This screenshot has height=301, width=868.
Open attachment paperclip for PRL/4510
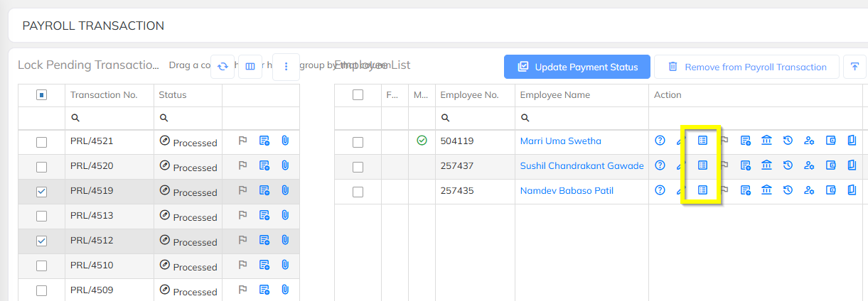pos(285,265)
